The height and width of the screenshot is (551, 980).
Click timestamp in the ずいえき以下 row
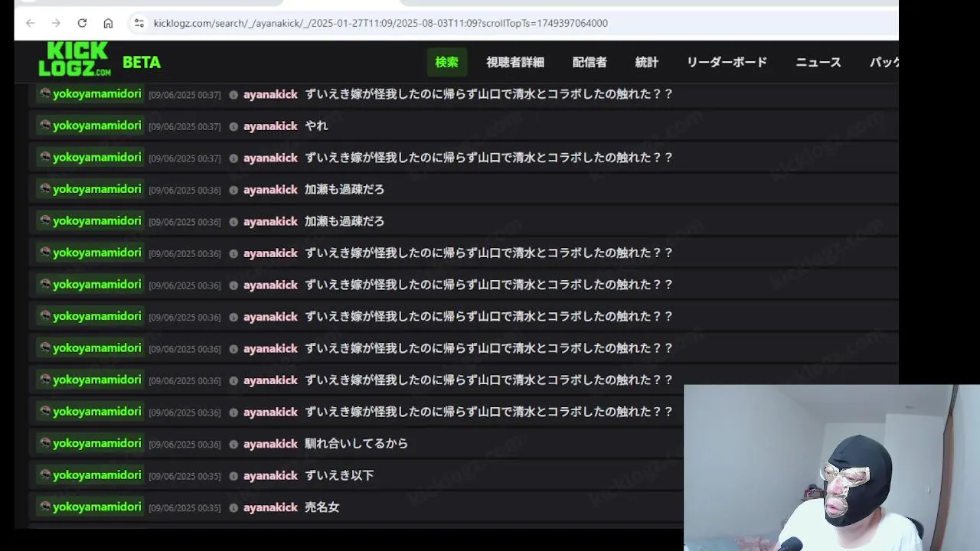point(185,476)
